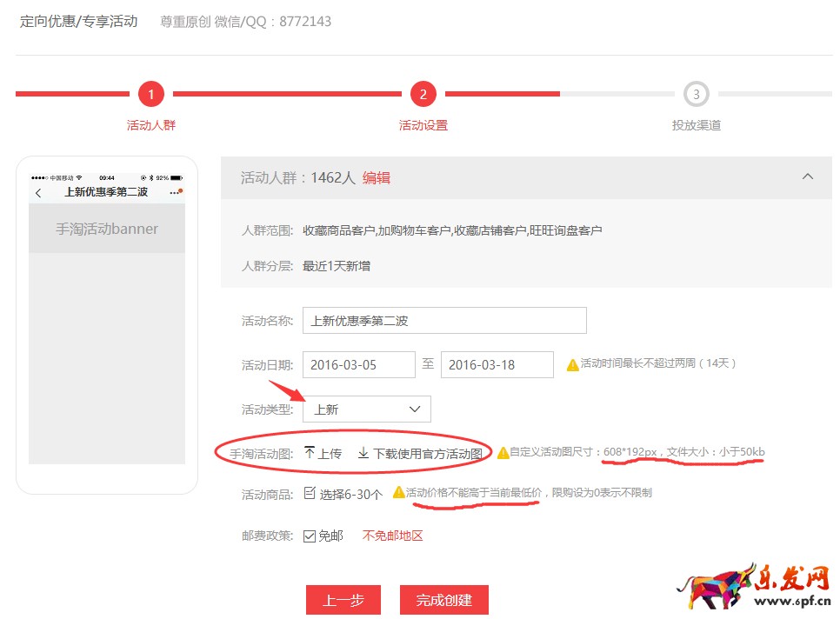The height and width of the screenshot is (619, 840).
Task: Click the 编辑 link next to 1462人
Action: tap(377, 178)
